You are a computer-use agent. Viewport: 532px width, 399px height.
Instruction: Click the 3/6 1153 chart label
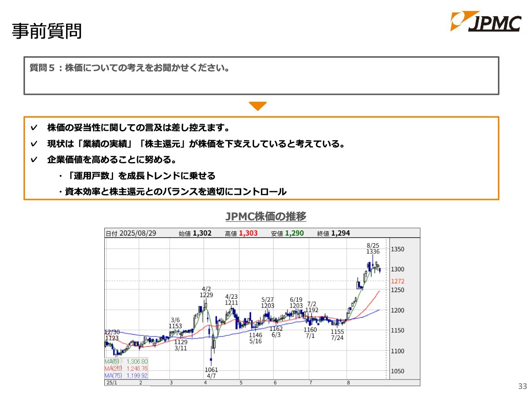175,323
